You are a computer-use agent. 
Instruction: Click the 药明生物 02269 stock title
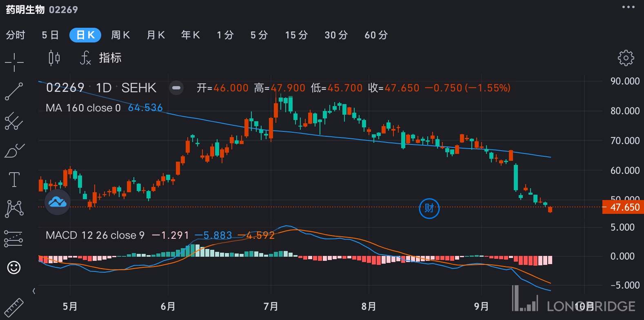[x=42, y=9]
